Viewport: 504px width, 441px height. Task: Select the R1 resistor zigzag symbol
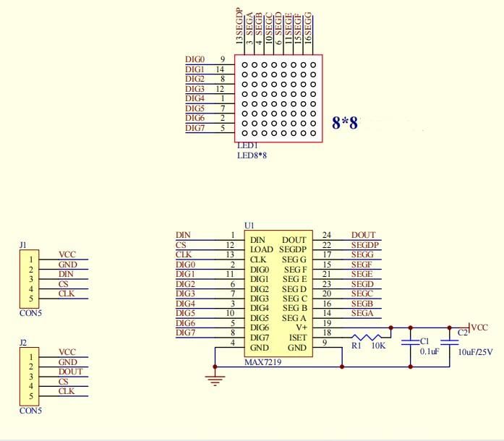click(367, 337)
